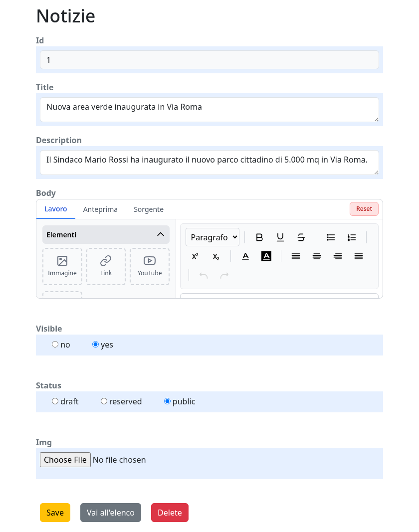Set Visible to yes
Image resolution: width=419 pixels, height=532 pixels.
tap(95, 345)
